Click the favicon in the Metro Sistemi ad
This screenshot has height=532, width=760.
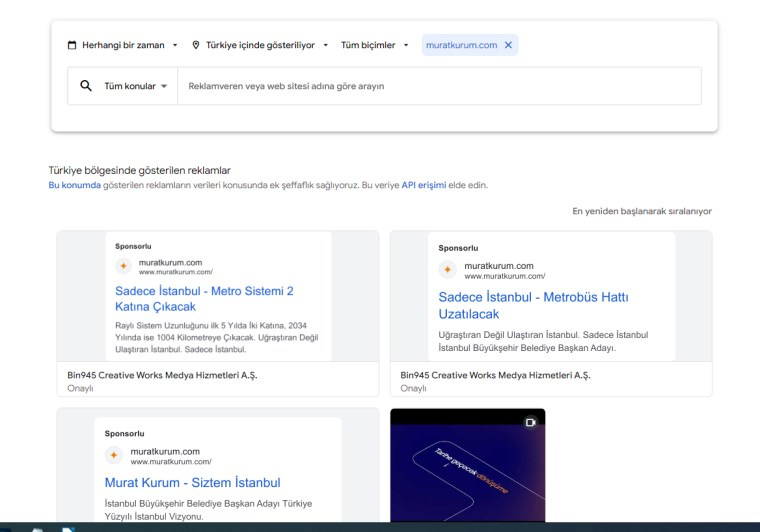tap(124, 266)
